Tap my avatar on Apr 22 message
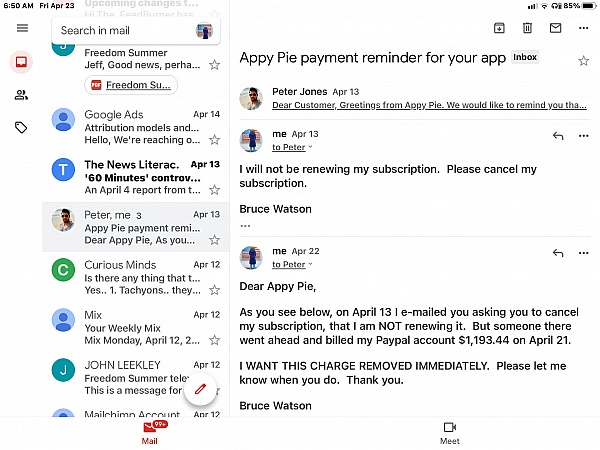Screen dimensions: 600x450 [251, 258]
